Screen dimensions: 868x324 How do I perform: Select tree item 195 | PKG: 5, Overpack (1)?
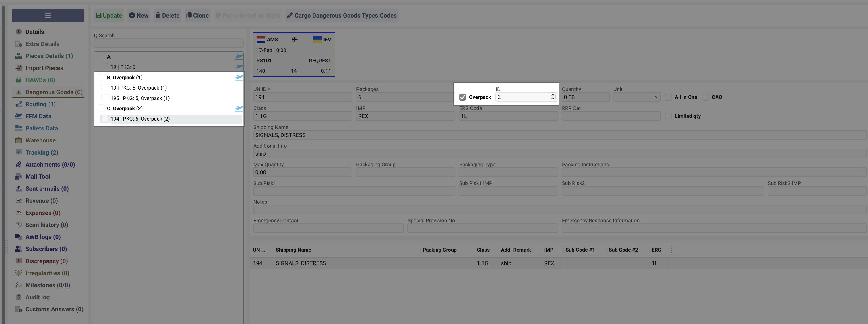(x=140, y=98)
